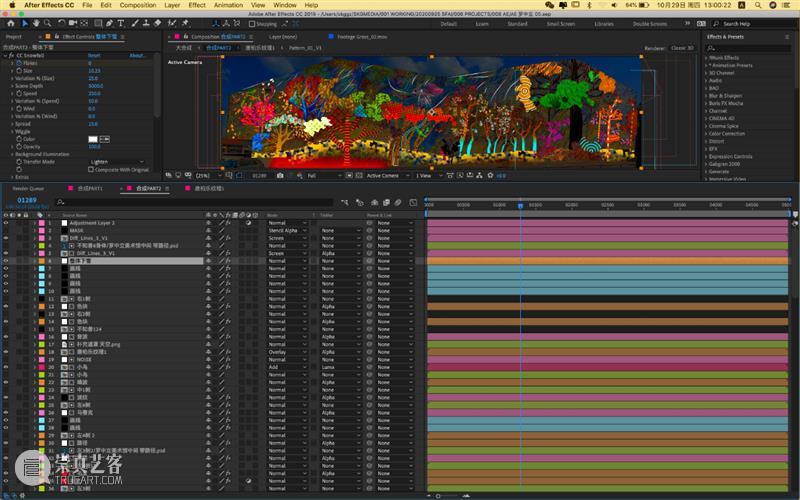Image resolution: width=800 pixels, height=500 pixels.
Task: Select the Pen tool
Action: (110, 23)
